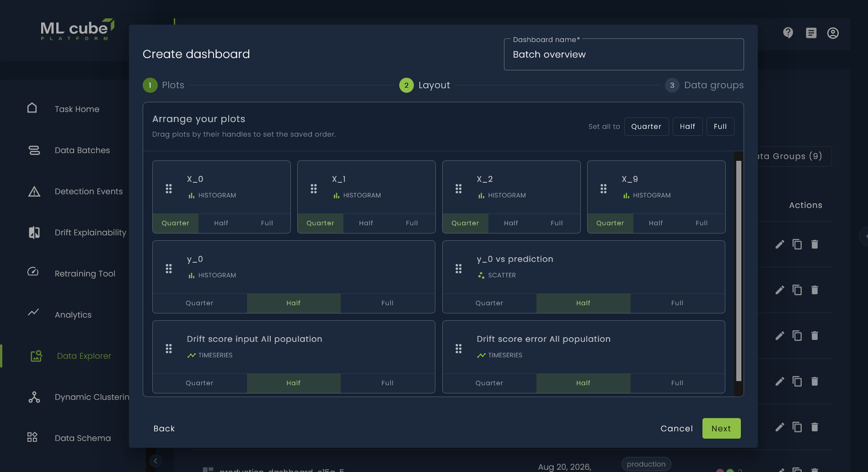Set X_2 plot size to Full
This screenshot has width=868, height=472.
557,223
